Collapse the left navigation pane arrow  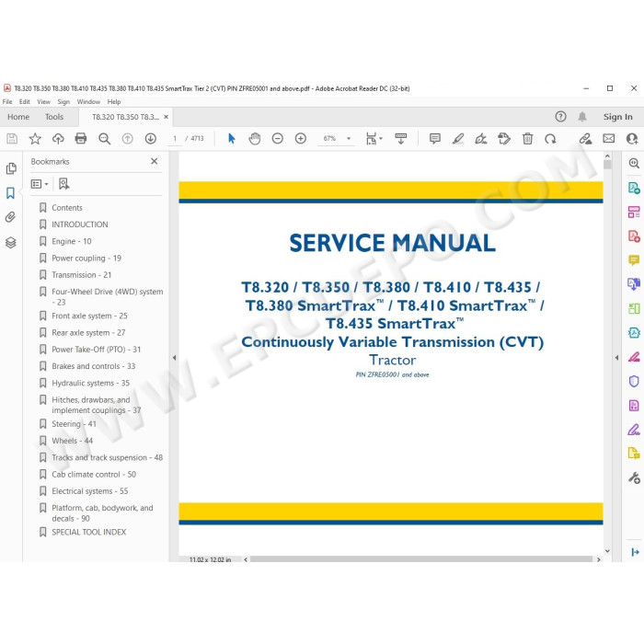click(x=174, y=358)
